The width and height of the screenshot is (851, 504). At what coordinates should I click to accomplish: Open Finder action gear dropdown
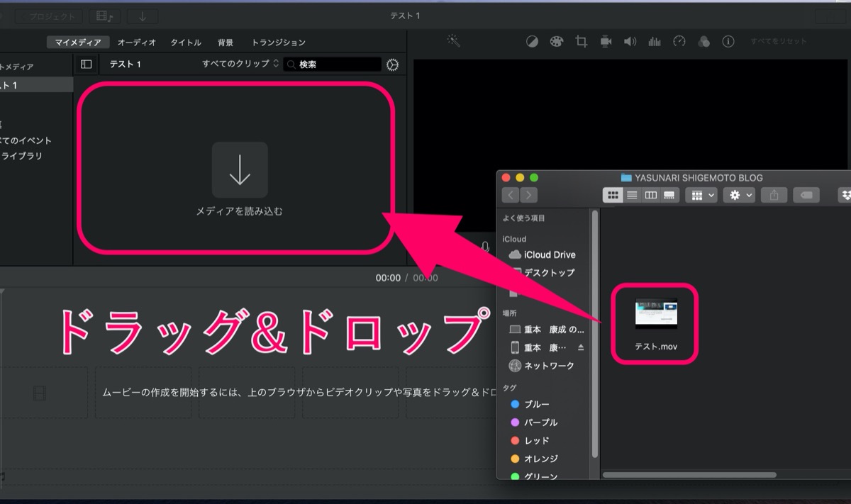[739, 195]
